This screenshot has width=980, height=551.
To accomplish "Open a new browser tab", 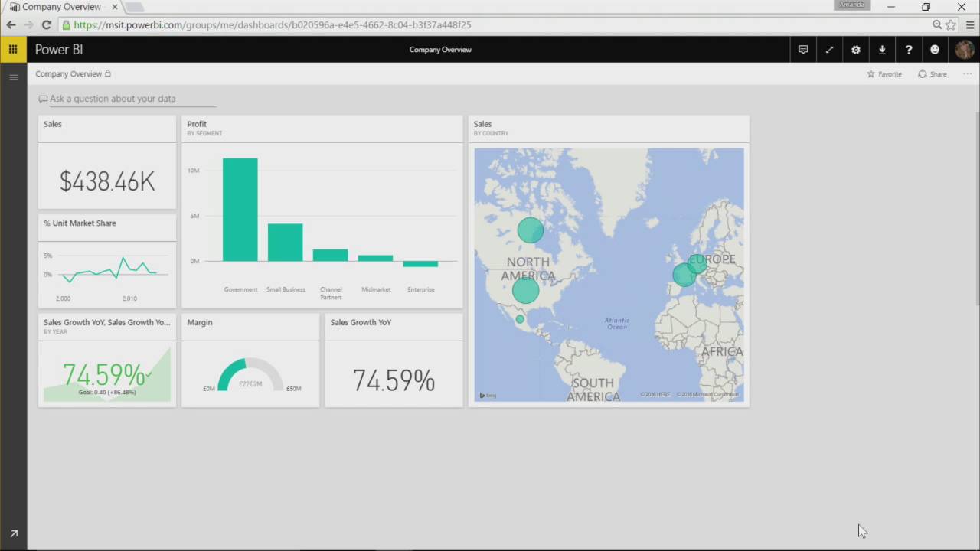I will click(134, 8).
